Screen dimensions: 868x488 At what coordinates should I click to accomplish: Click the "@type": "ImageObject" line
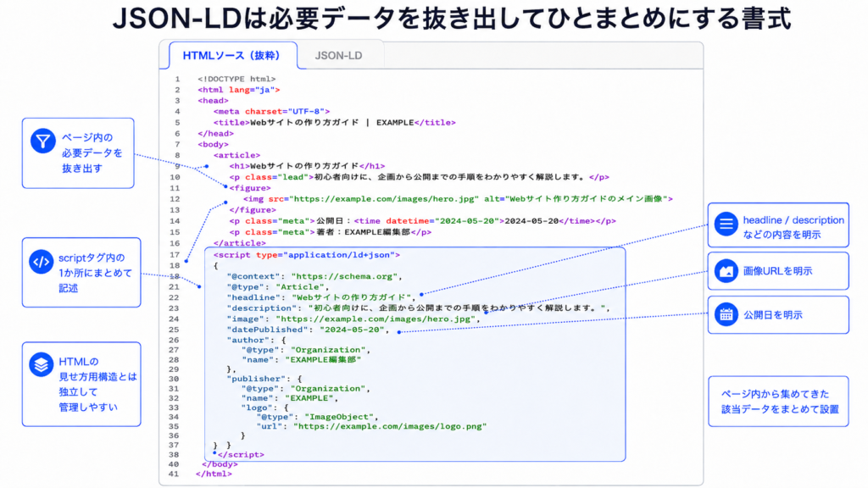[x=317, y=417]
